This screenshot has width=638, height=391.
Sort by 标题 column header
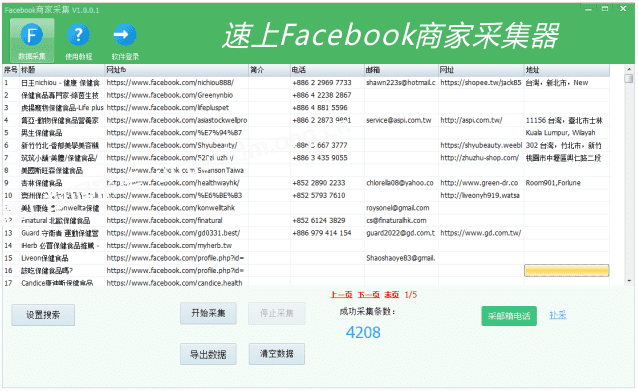62,70
